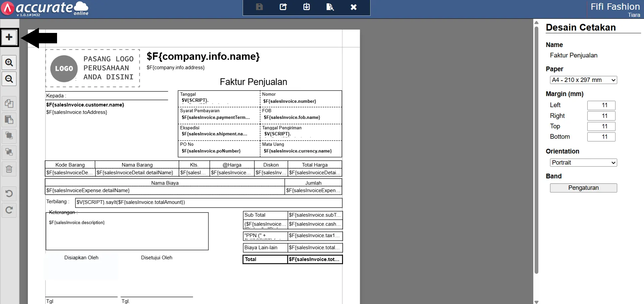The height and width of the screenshot is (304, 644).
Task: Click the import icon in the top toolbar
Action: tap(306, 7)
